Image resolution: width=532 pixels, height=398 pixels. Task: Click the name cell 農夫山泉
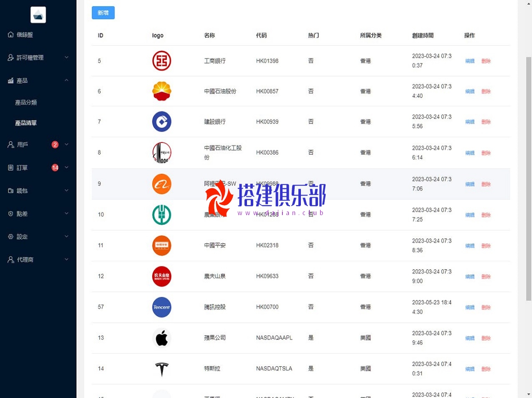point(215,276)
